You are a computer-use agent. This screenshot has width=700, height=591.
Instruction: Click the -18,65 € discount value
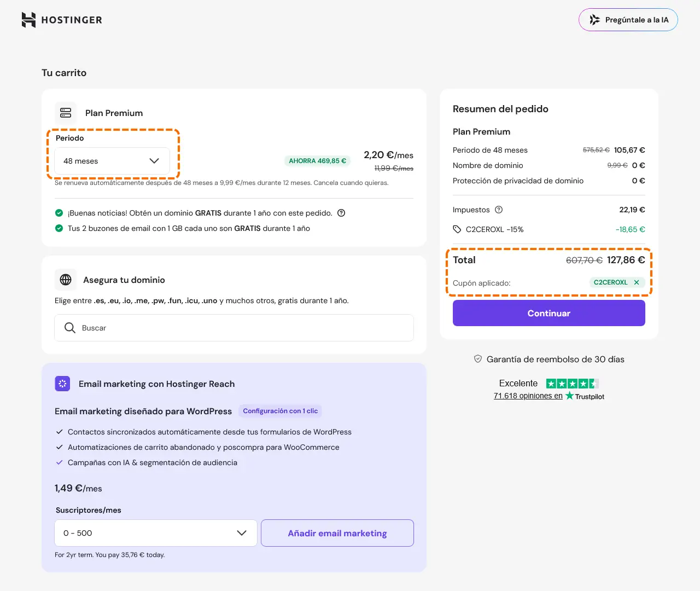point(631,229)
